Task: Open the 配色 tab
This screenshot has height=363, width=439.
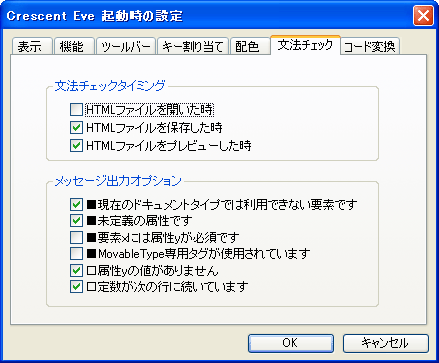Action: click(x=250, y=46)
